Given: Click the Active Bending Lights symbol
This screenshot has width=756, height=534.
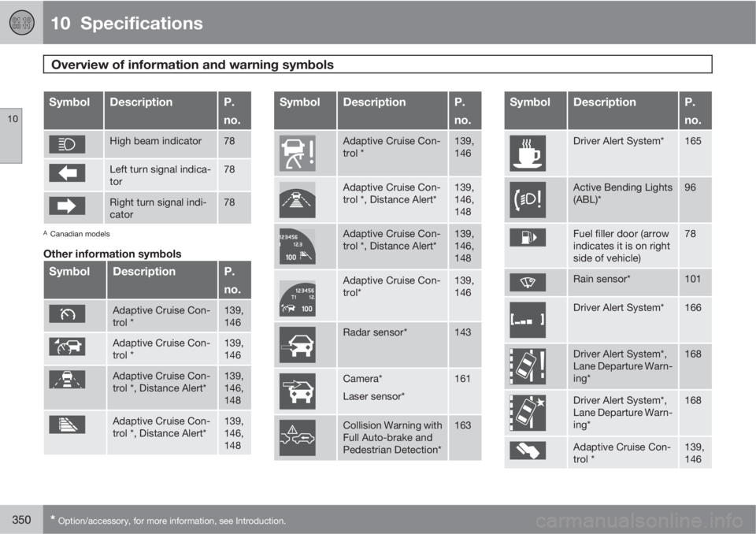Looking at the screenshot, I should tap(528, 200).
